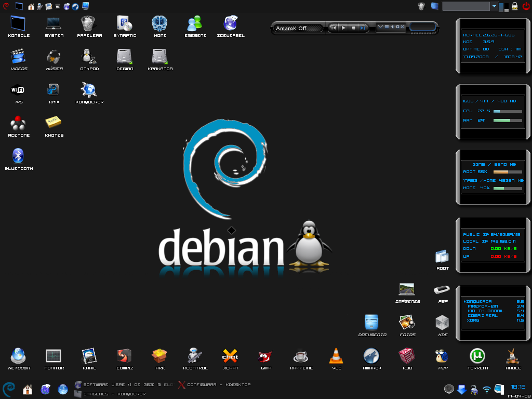Open trash icon in top panel
The image size is (532, 399).
tap(421, 6)
